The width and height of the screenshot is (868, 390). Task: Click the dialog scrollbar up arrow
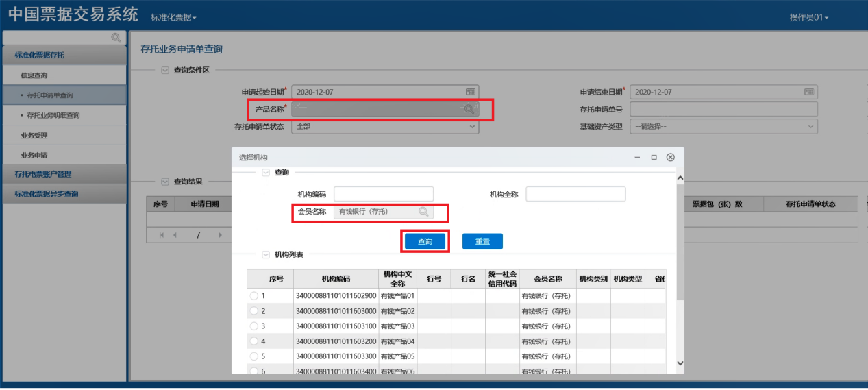click(680, 178)
